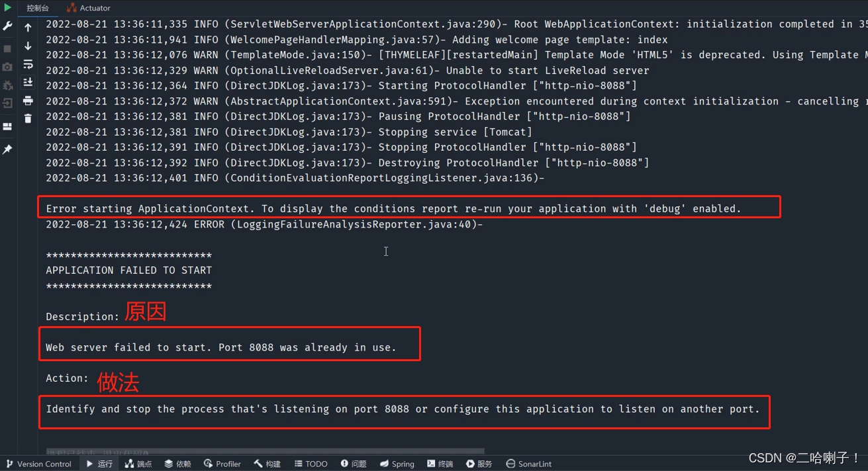Click the 'Error starting ApplicationContext' line
Screen dimensions: 868x471
click(x=393, y=208)
